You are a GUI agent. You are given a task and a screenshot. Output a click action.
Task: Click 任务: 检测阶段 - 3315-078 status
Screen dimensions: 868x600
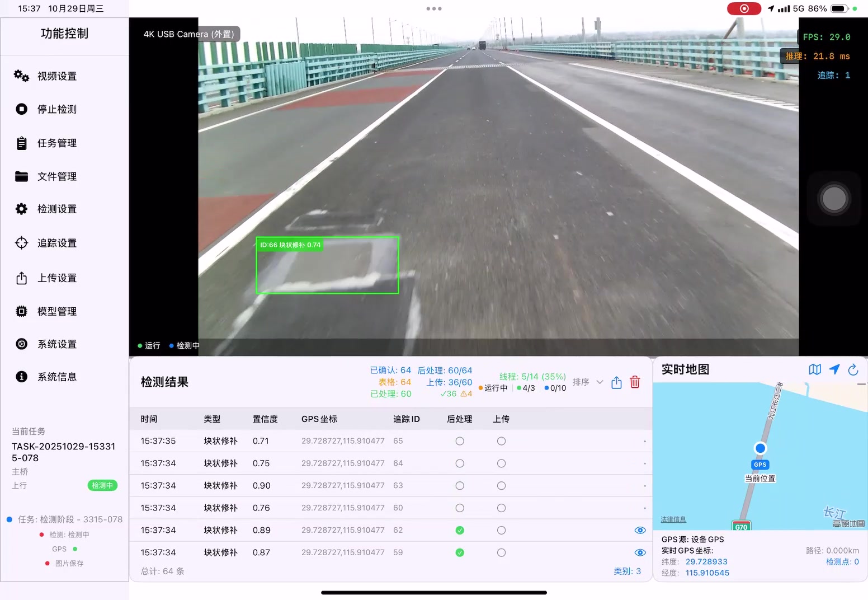coord(70,519)
